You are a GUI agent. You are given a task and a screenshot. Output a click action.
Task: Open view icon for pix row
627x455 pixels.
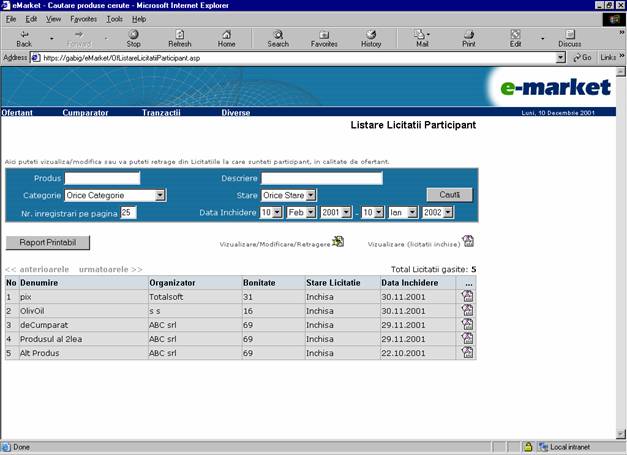[467, 297]
